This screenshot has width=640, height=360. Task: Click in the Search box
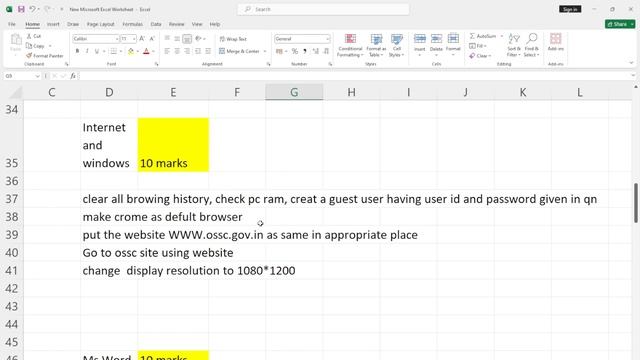pos(323,9)
